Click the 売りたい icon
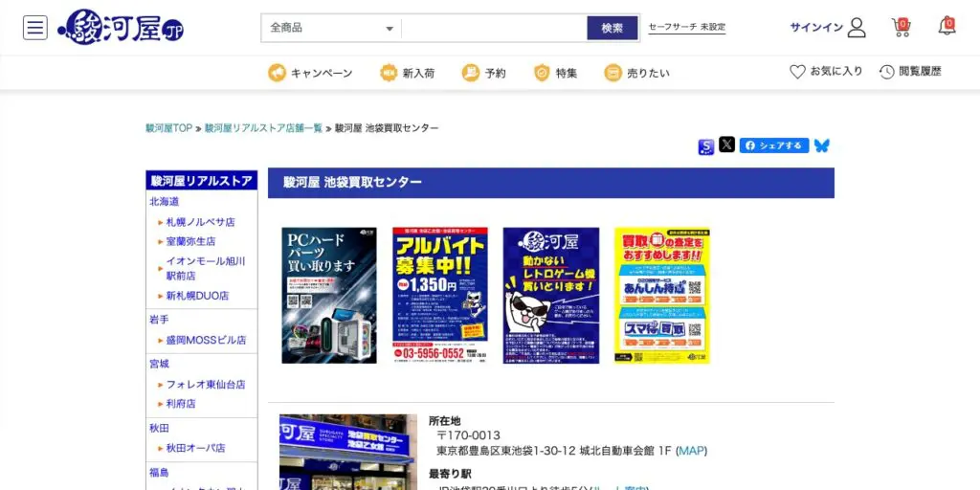This screenshot has width=980, height=490. (612, 73)
